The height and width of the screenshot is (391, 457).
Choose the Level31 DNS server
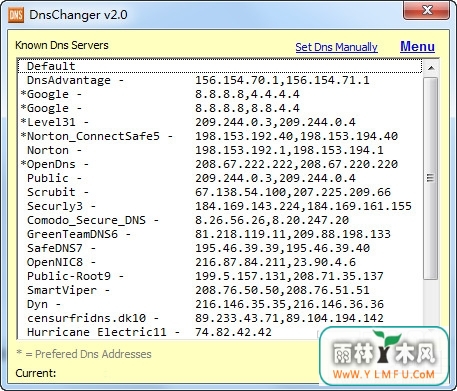(220, 122)
